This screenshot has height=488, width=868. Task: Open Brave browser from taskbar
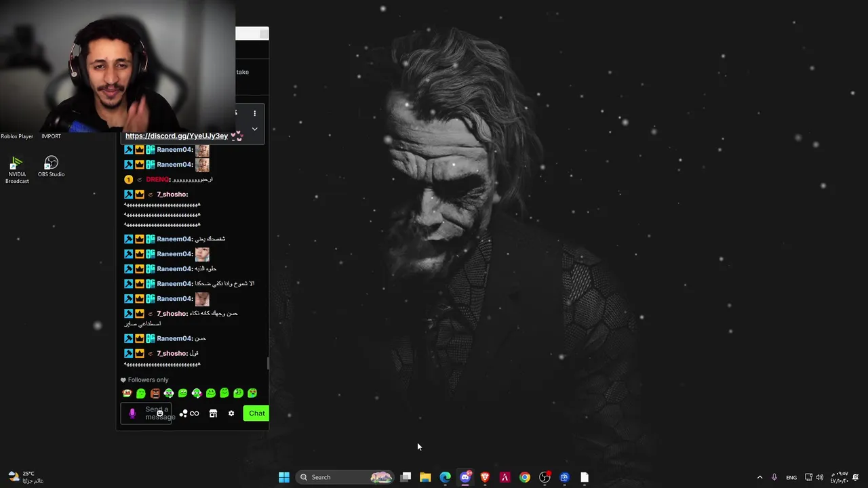(x=485, y=477)
